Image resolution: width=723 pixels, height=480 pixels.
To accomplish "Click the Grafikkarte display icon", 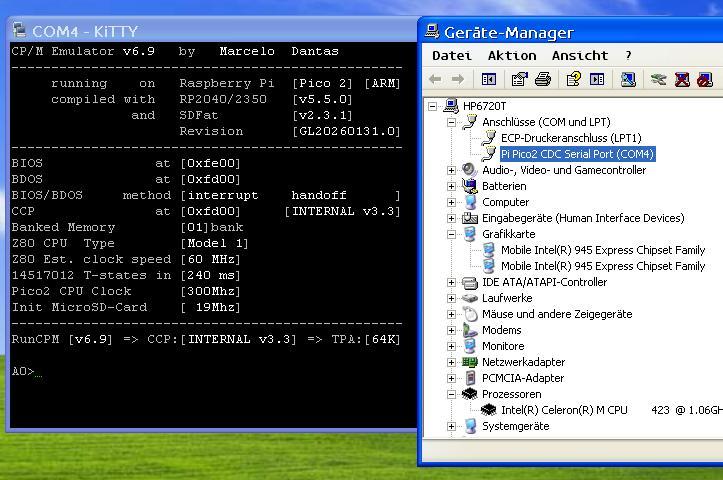I will 470,234.
